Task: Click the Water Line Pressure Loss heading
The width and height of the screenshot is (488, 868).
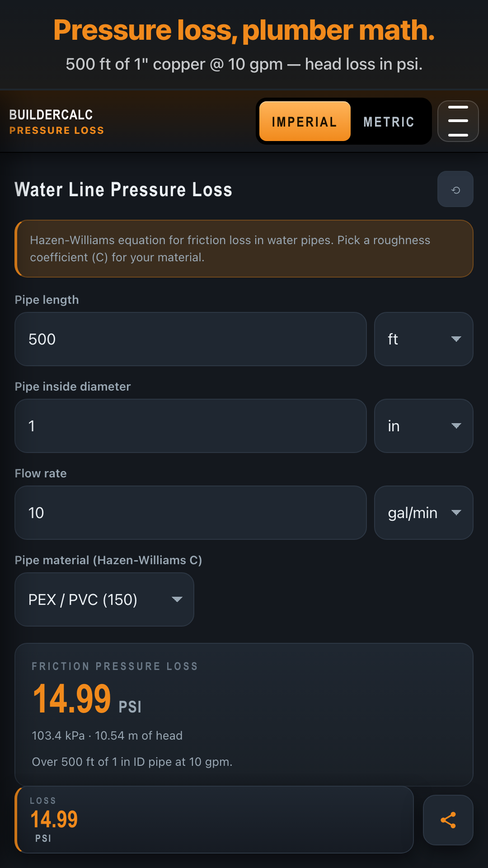Action: [123, 189]
